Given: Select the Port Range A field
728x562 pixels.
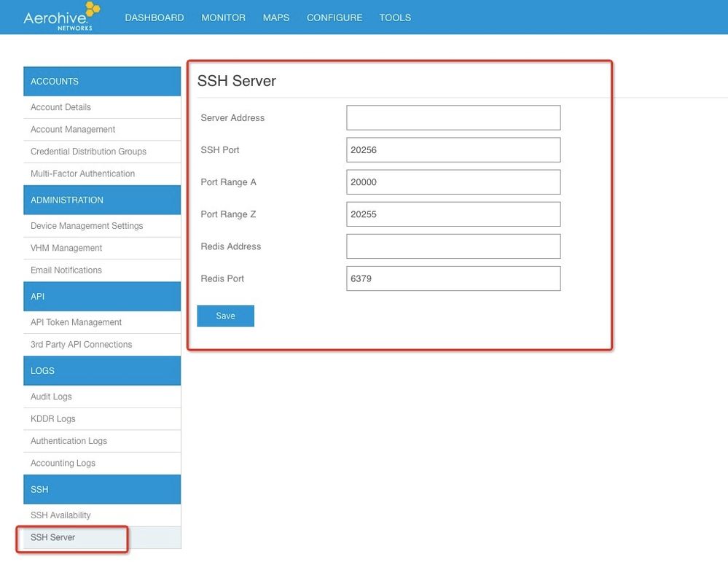Looking at the screenshot, I should [x=453, y=182].
